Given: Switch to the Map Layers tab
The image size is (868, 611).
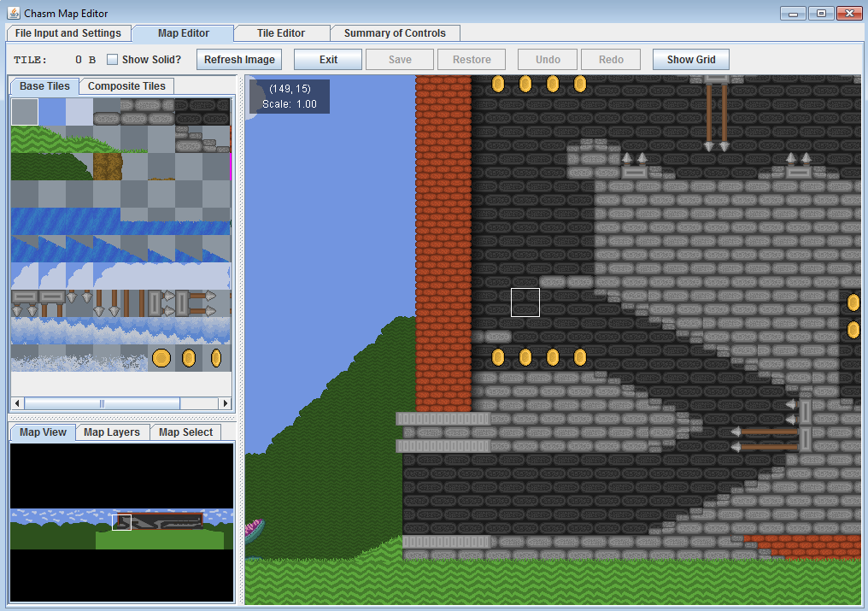Looking at the screenshot, I should pyautogui.click(x=112, y=432).
